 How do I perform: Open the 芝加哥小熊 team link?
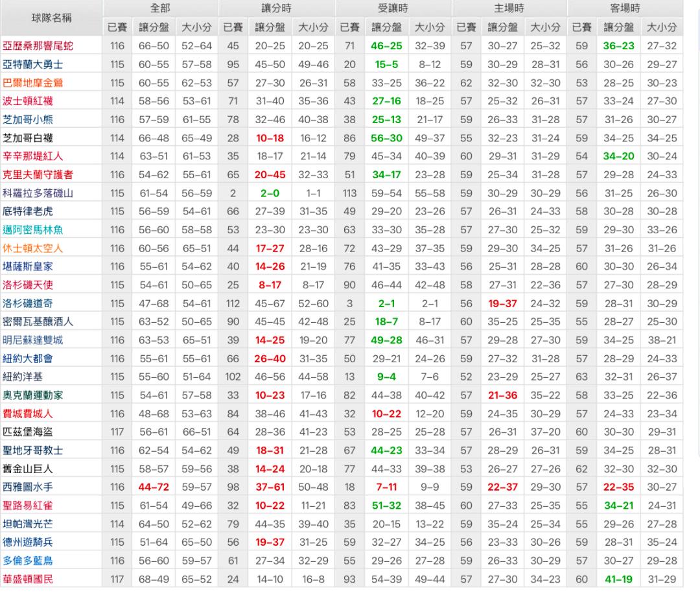pos(28,120)
